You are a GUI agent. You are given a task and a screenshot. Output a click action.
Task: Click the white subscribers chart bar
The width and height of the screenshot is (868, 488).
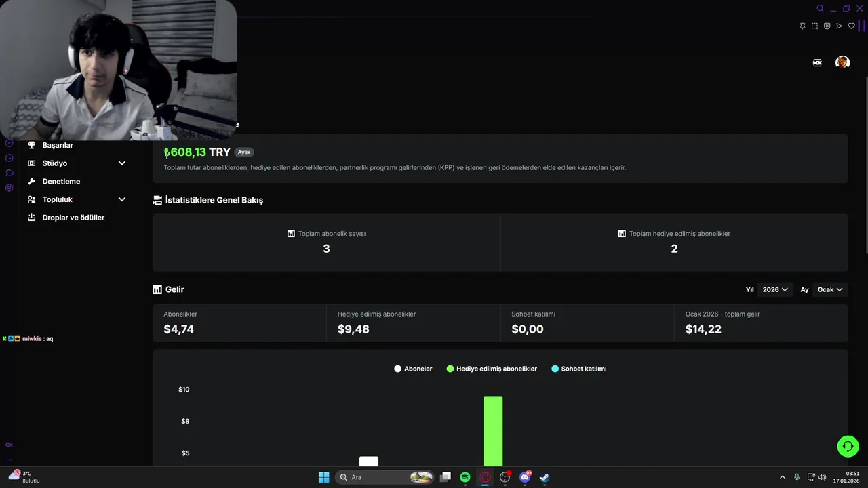point(369,462)
